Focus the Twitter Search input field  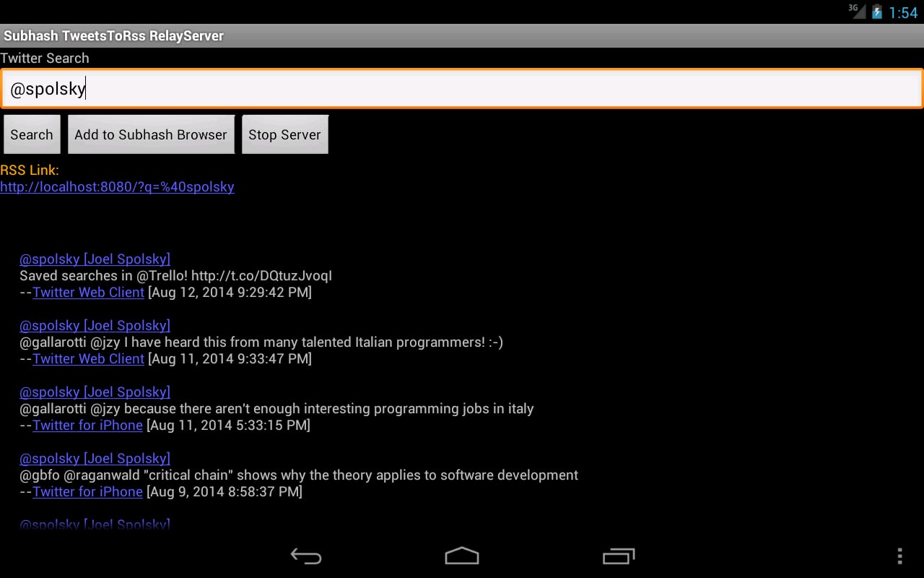click(462, 89)
